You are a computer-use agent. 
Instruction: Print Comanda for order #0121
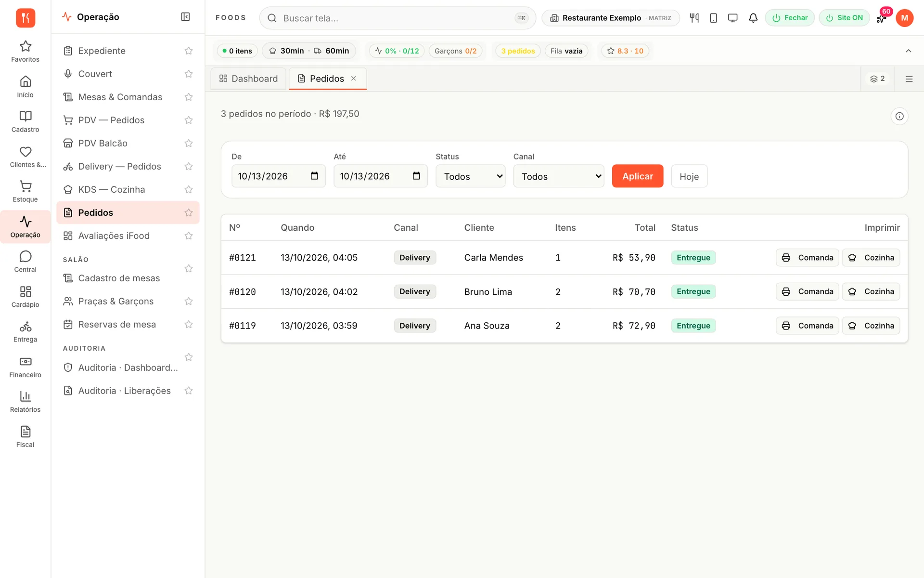tap(807, 258)
